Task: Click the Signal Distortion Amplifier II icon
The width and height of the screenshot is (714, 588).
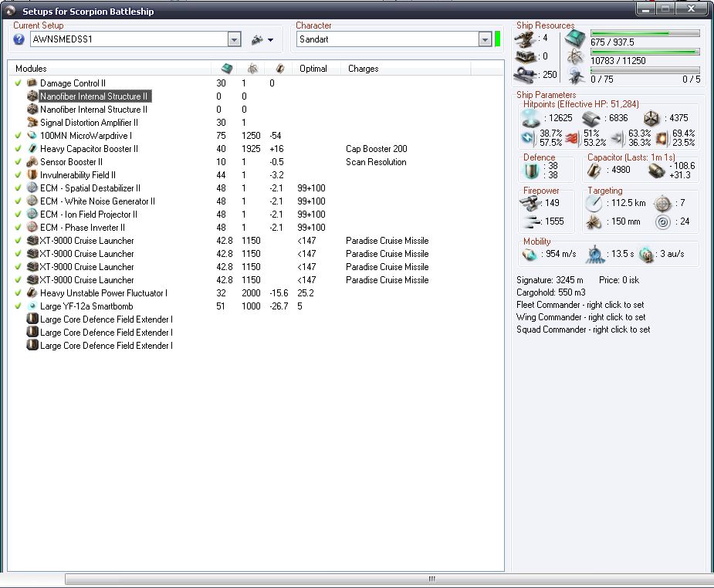Action: (32, 122)
